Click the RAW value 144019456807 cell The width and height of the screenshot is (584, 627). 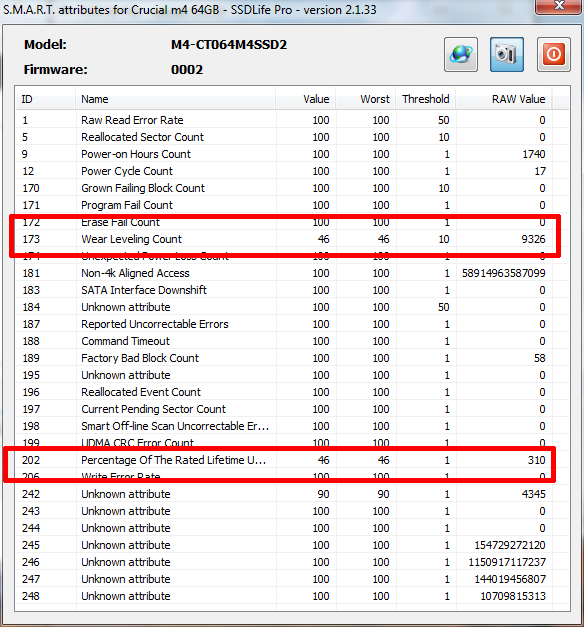pyautogui.click(x=510, y=579)
